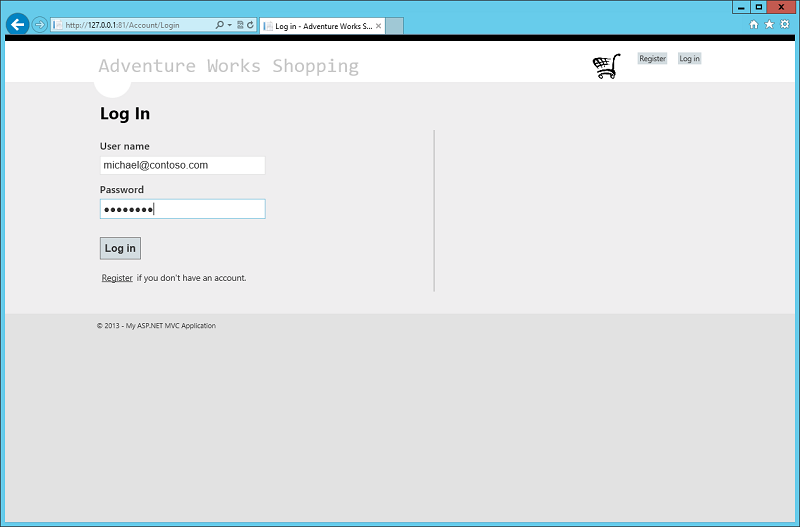Viewport: 800px width, 527px height.
Task: Maximize the browser window
Action: (x=759, y=7)
